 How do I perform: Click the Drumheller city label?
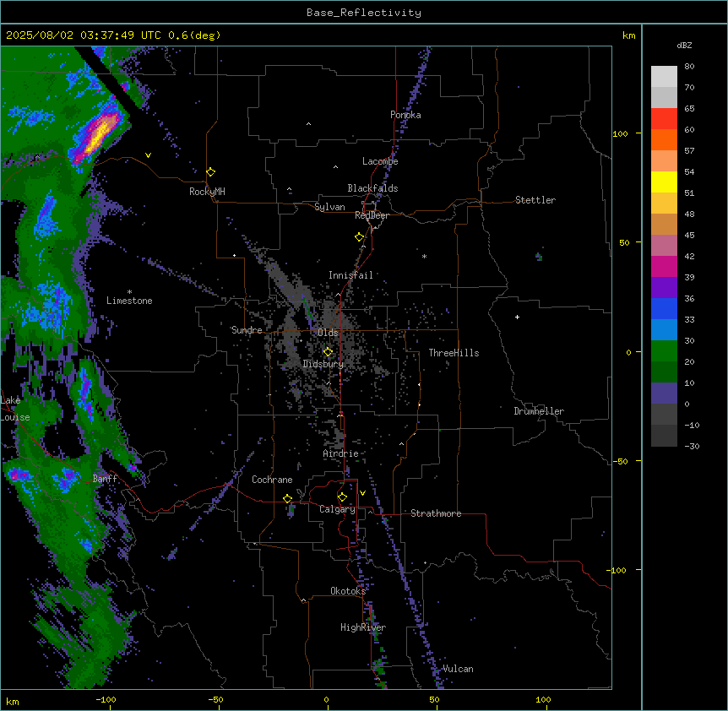point(539,411)
